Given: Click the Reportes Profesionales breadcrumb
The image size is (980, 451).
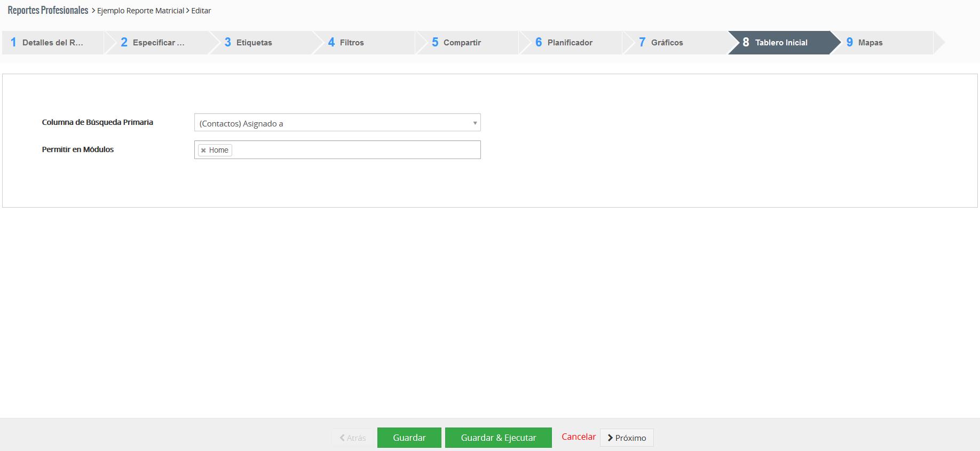Looking at the screenshot, I should [48, 10].
